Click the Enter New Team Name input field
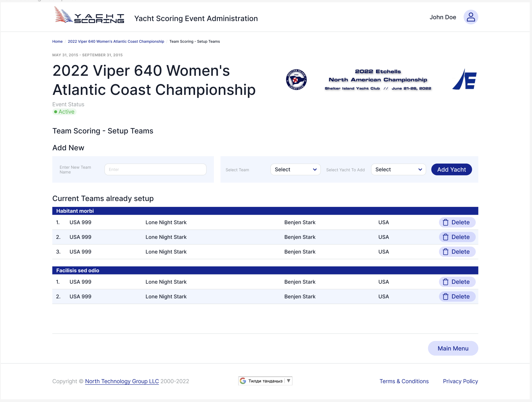 pyautogui.click(x=155, y=169)
